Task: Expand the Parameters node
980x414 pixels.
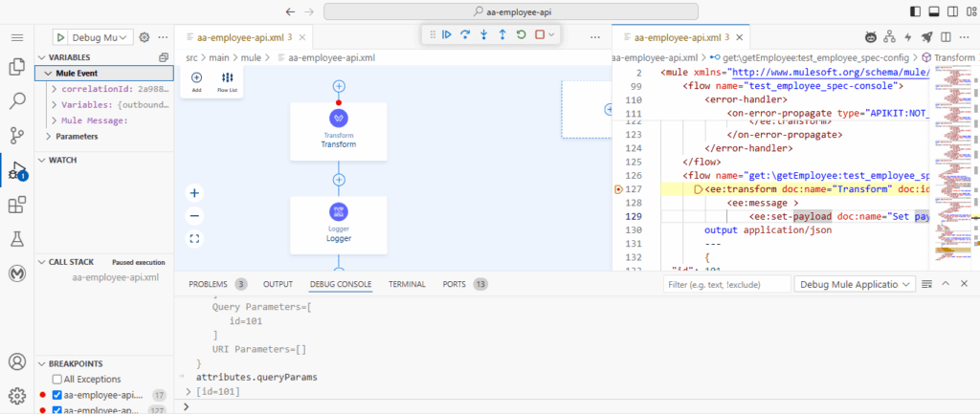Action: coord(48,136)
